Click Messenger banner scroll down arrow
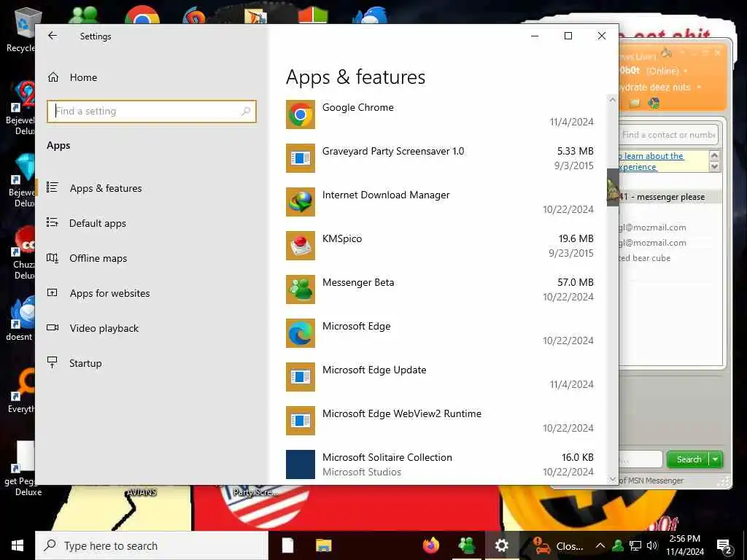The width and height of the screenshot is (747, 560). (x=714, y=167)
